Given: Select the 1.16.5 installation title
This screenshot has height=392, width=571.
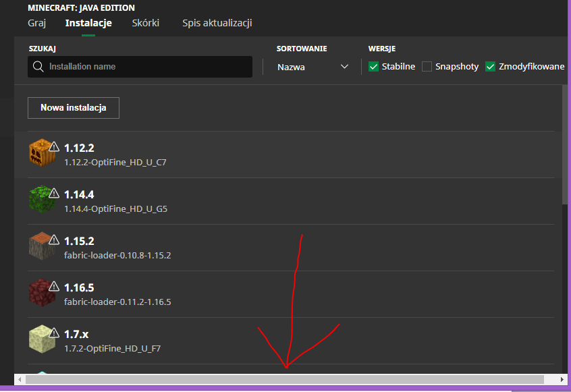Looking at the screenshot, I should (x=79, y=288).
